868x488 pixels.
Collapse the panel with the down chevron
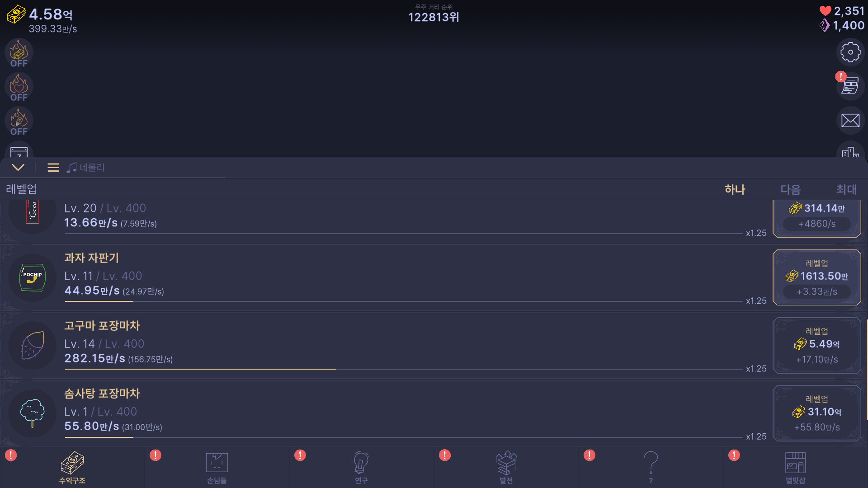coord(18,168)
